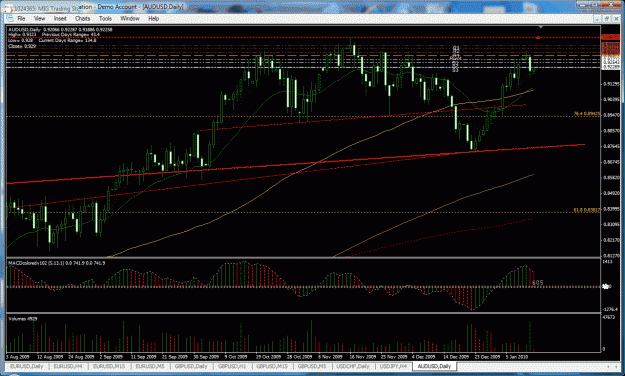Open the Charts menu

tap(82, 18)
